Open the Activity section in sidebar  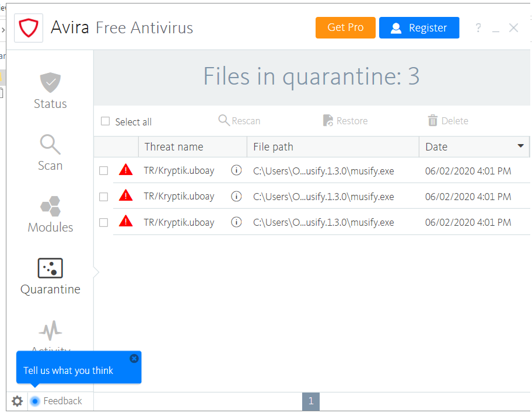pos(50,335)
